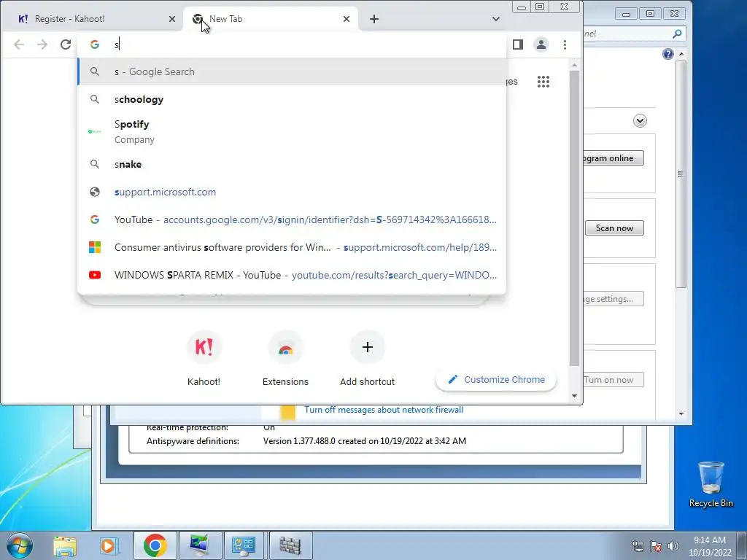Viewport: 747px width, 560px height.
Task: Go back with the Chrome back arrow
Action: [18, 44]
